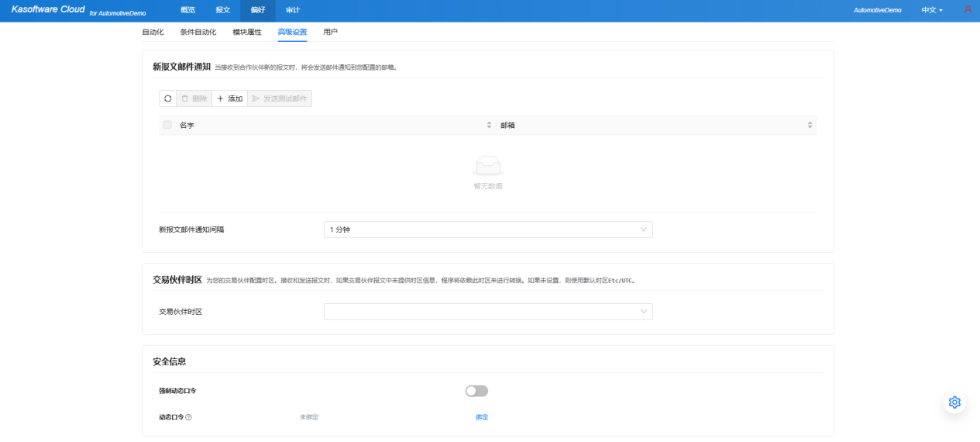This screenshot has width=980, height=442.
Task: Click the Kasoftware Cloud logo
Action: tap(48, 9)
